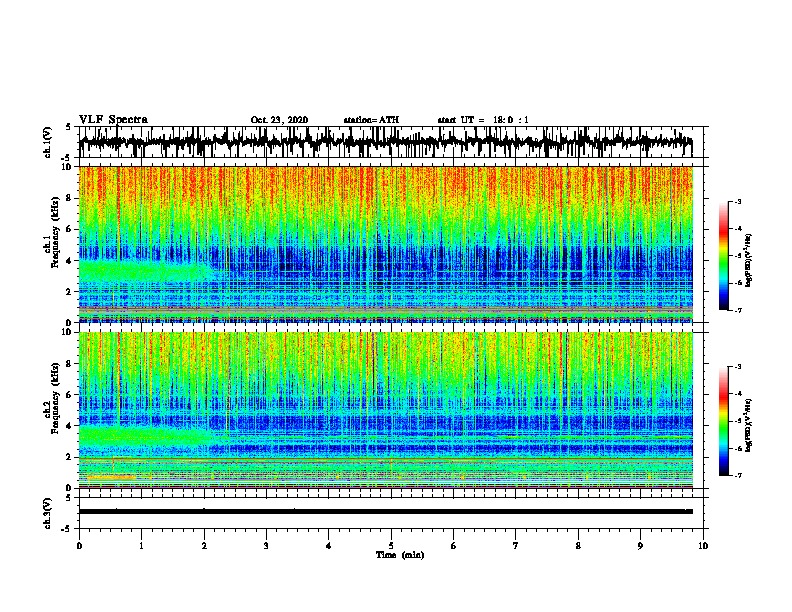Select the ch.2 "Frequency (kHz)" axis label
The width and height of the screenshot is (792, 612).
[55, 398]
